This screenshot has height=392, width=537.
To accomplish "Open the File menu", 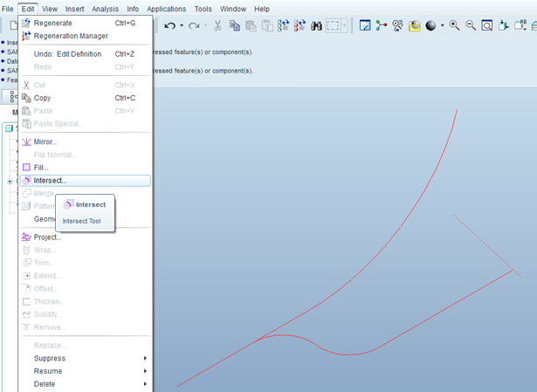I will pos(7,9).
